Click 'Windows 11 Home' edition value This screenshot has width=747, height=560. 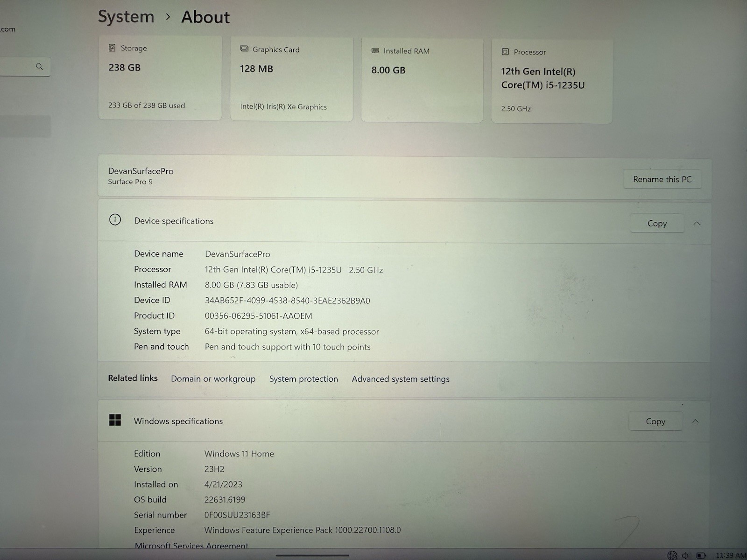239,454
